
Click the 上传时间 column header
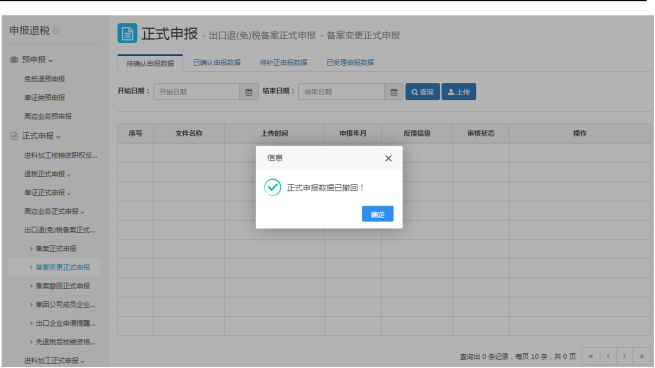pyautogui.click(x=274, y=133)
